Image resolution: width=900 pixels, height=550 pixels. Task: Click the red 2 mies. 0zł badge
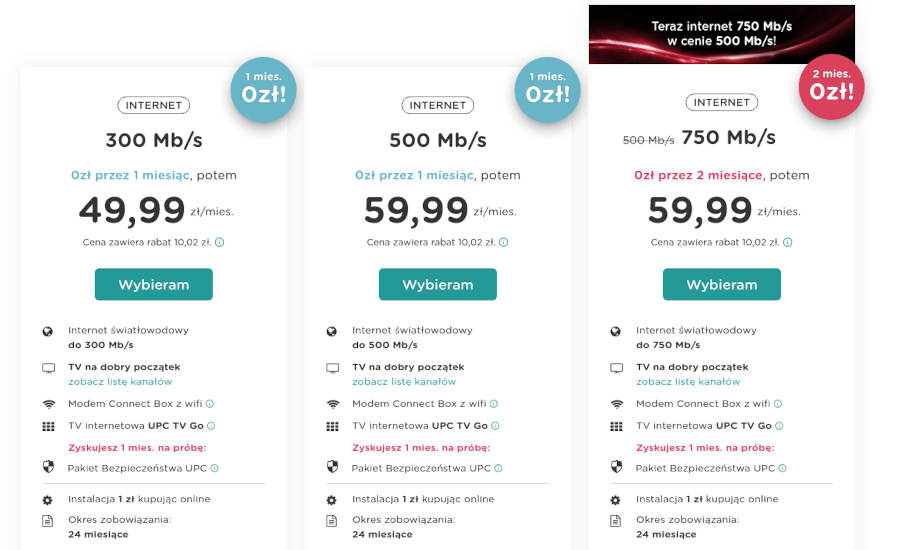pyautogui.click(x=831, y=87)
